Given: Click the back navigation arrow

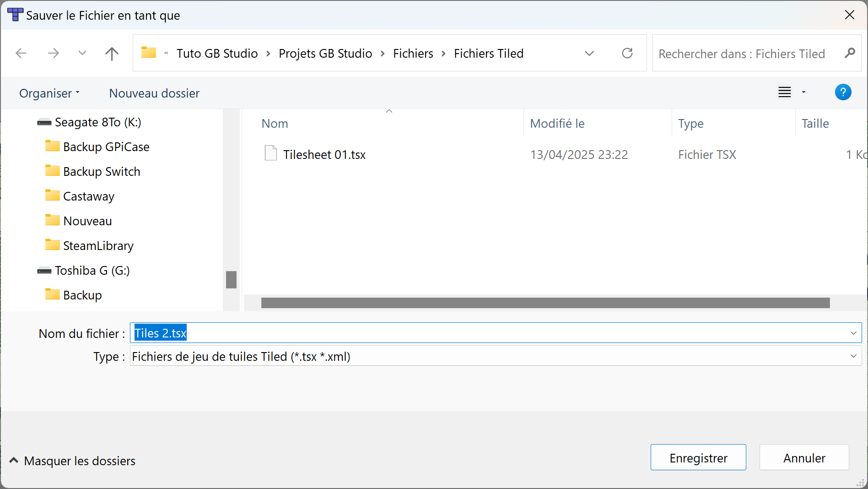Looking at the screenshot, I should pos(21,54).
